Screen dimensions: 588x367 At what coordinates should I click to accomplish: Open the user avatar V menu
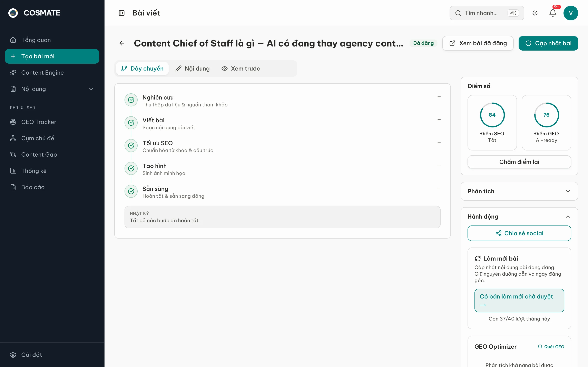pyautogui.click(x=571, y=13)
